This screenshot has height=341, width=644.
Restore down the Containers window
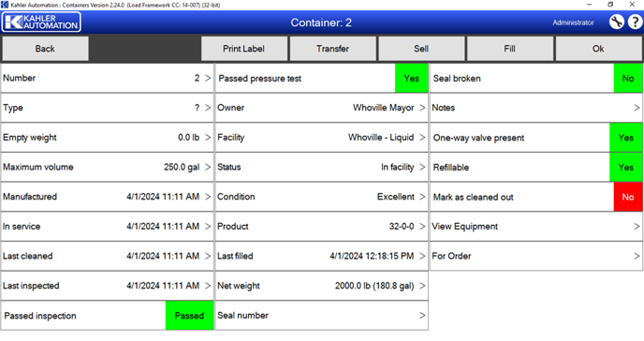coord(610,5)
